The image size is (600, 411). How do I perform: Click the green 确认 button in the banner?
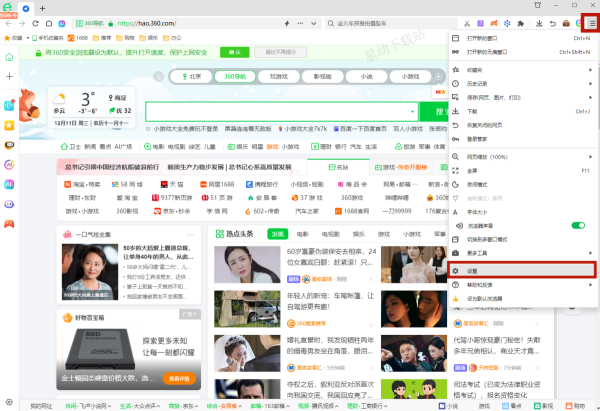coord(235,52)
